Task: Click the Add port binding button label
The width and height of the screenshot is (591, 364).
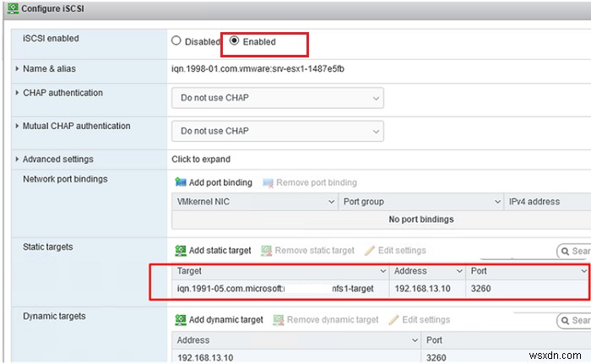Action: [x=220, y=182]
